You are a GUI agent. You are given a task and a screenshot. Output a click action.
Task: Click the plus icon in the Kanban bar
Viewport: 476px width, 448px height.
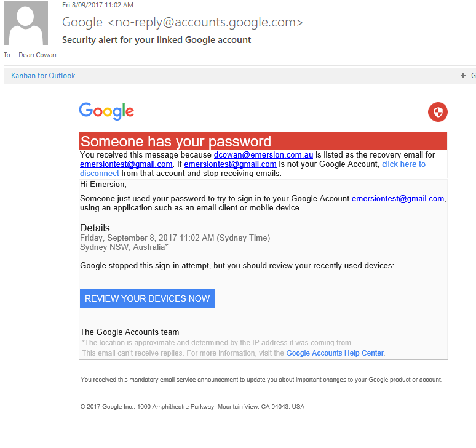coord(463,76)
